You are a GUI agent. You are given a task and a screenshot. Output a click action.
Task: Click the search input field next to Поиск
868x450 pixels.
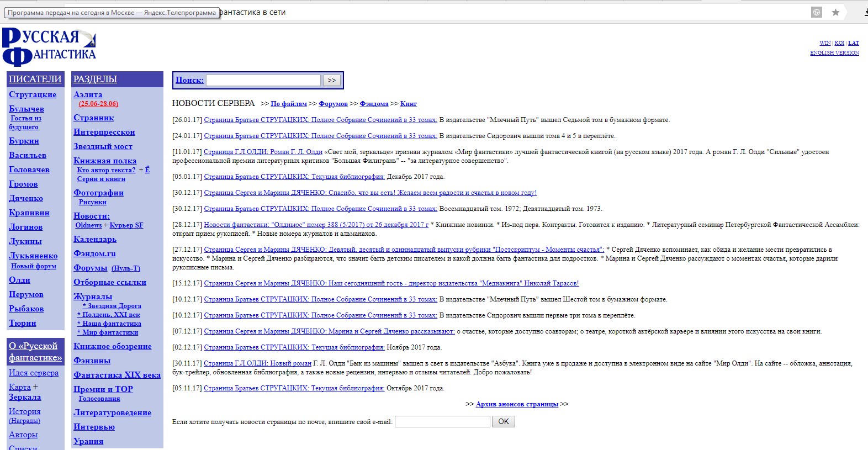263,80
